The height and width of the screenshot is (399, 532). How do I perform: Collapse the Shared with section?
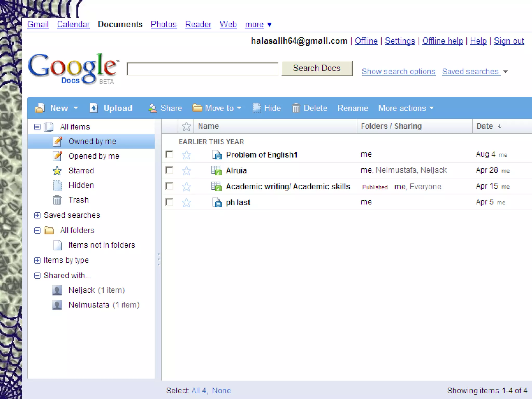coord(37,275)
